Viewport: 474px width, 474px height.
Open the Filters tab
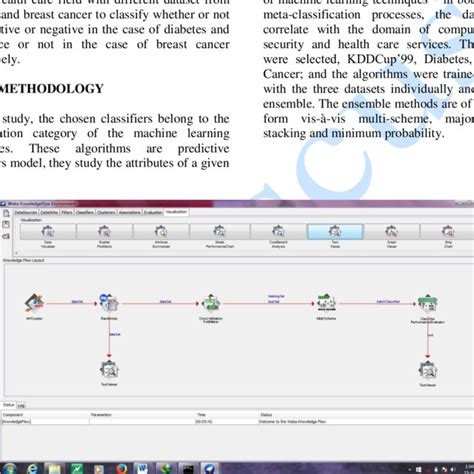pyautogui.click(x=67, y=212)
